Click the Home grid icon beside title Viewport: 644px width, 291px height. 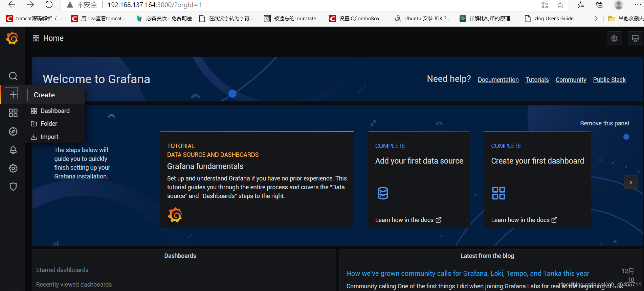pos(36,38)
